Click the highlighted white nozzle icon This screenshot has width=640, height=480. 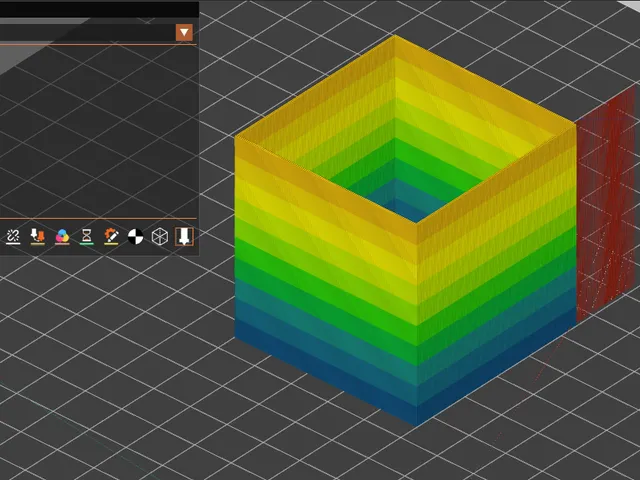tap(184, 236)
